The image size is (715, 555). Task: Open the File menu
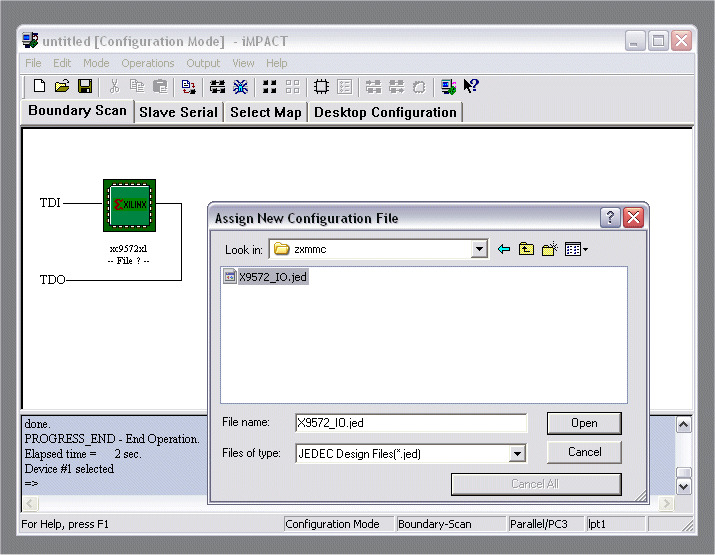(x=33, y=63)
